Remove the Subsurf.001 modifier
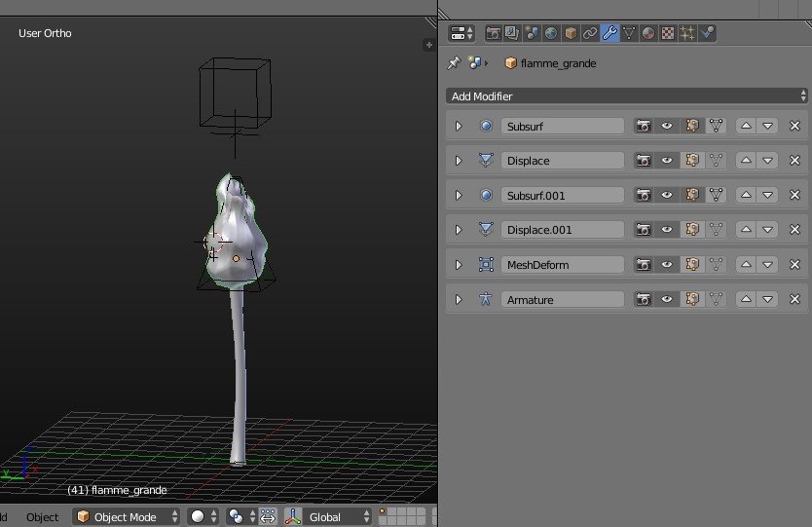 [794, 196]
